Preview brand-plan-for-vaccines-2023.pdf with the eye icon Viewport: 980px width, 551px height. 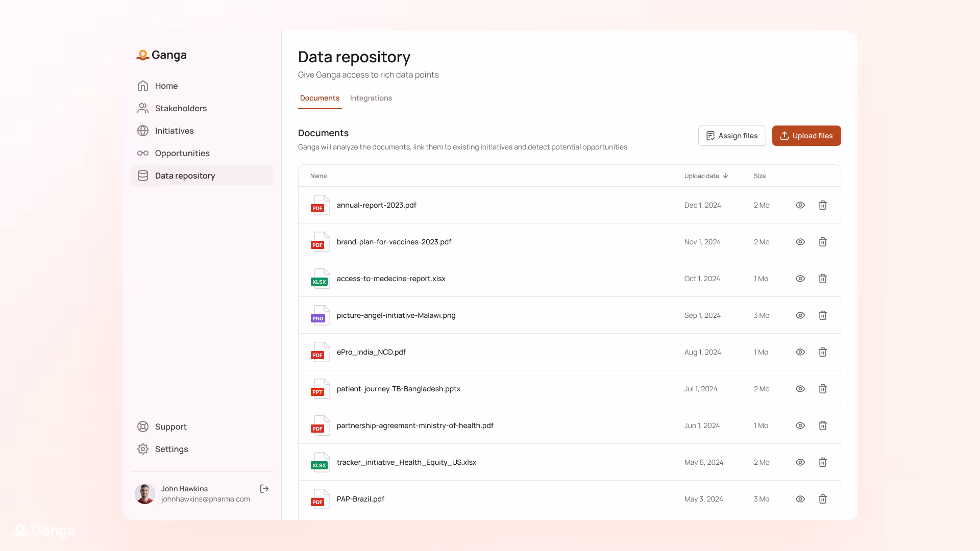[800, 242]
